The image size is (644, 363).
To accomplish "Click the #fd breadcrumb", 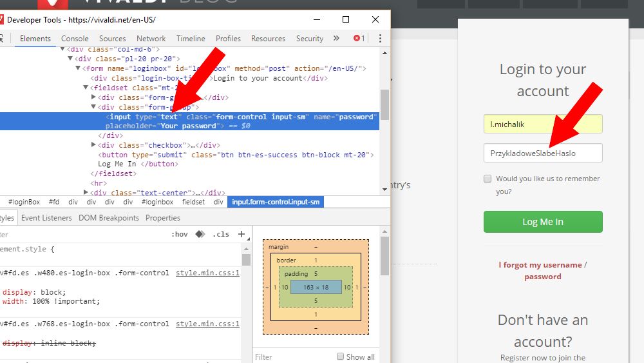I will point(54,202).
